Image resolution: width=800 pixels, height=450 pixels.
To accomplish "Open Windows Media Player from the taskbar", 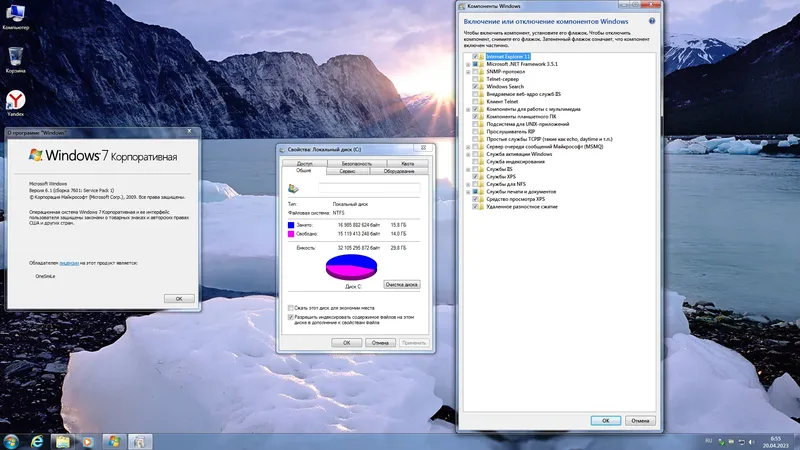I will tap(88, 442).
